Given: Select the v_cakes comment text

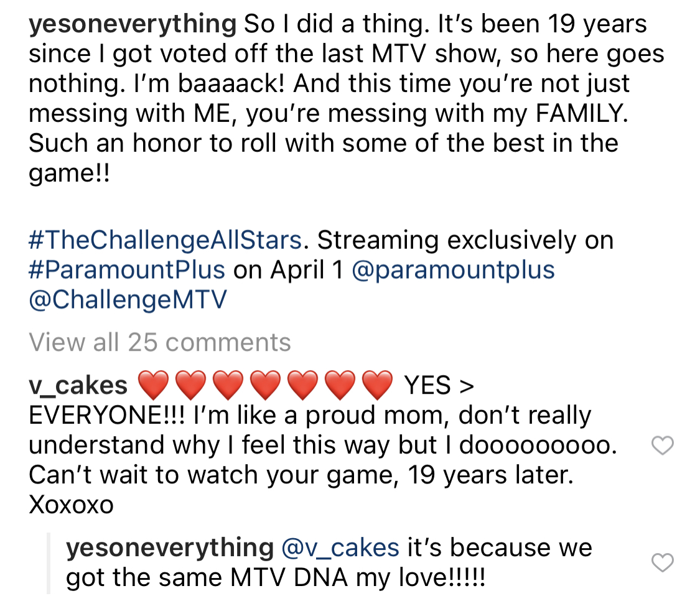Looking at the screenshot, I should coord(323,444).
